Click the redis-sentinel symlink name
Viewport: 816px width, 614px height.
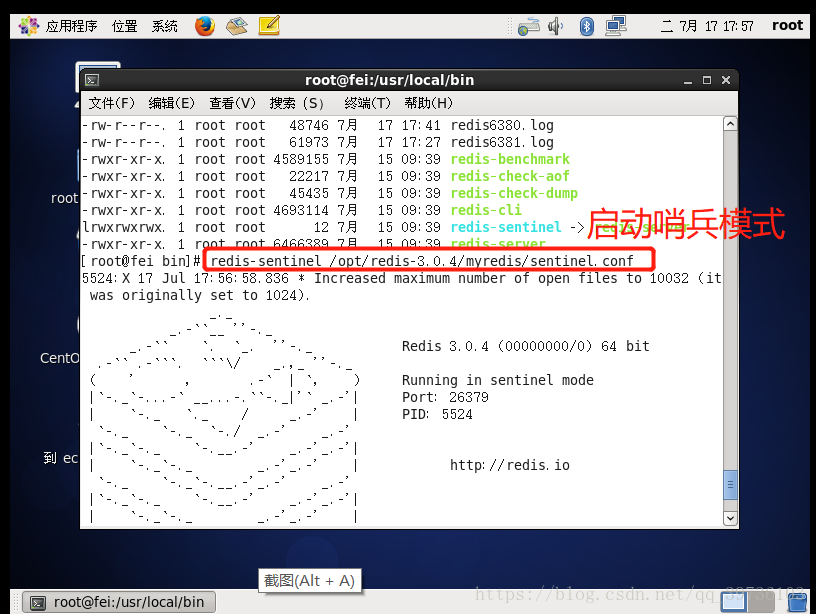tap(506, 227)
